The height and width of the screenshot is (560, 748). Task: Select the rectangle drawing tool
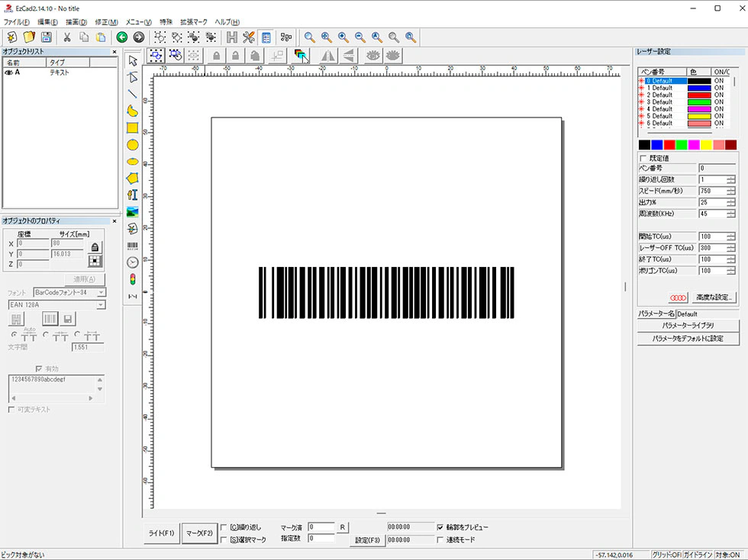[x=133, y=128]
